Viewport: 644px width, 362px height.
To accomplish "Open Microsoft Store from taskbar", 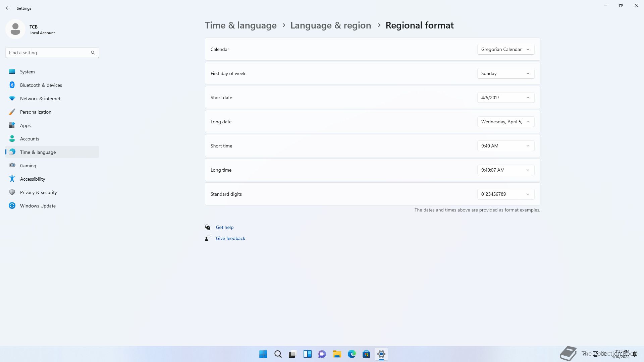I will click(x=367, y=354).
